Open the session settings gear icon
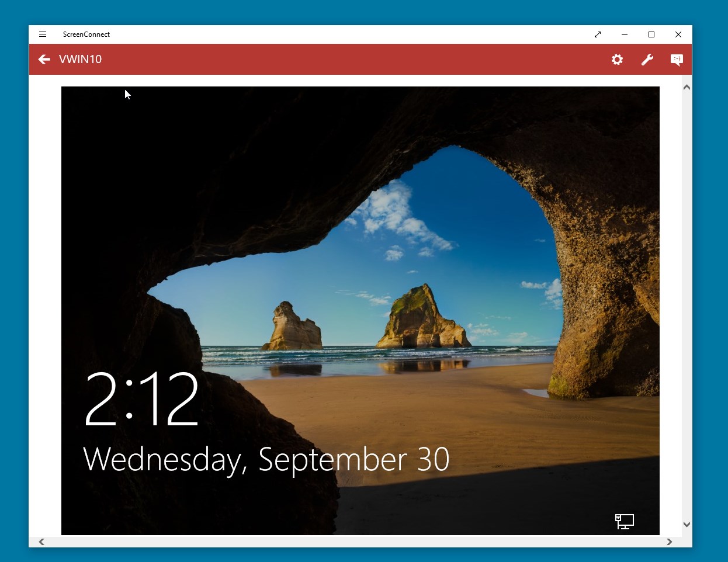The image size is (728, 562). pos(617,59)
